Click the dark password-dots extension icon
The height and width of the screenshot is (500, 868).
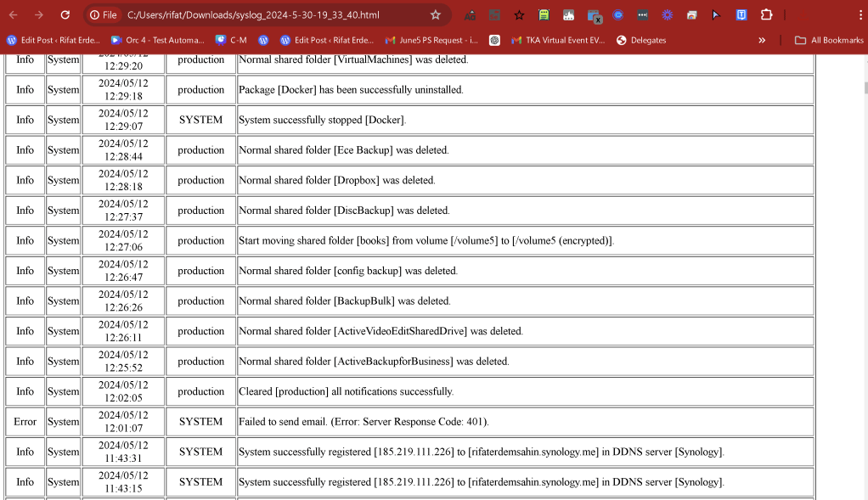(x=643, y=15)
